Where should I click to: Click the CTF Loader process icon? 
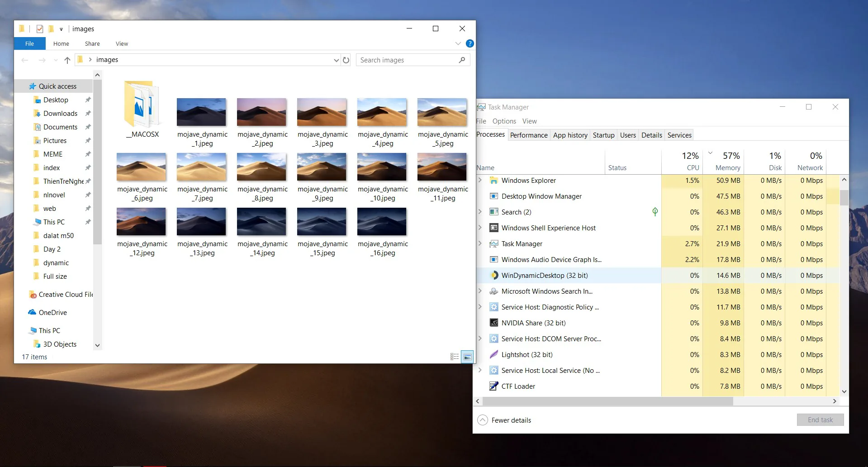[x=494, y=386]
